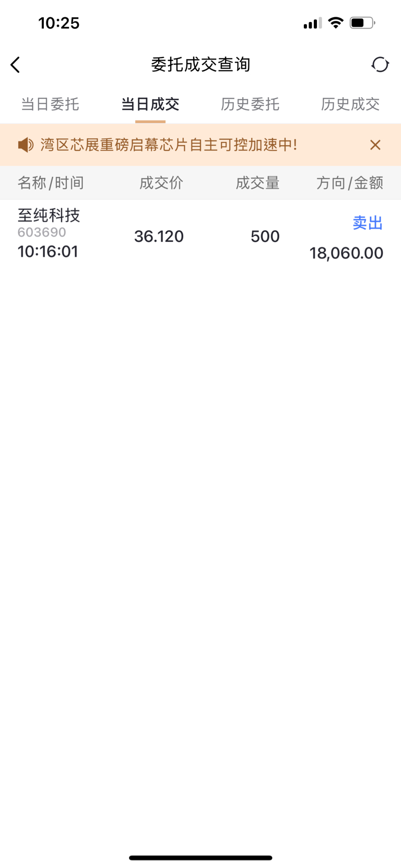The image size is (401, 868).
Task: Open the 湾区芯展 announcement text
Action: coord(169,145)
